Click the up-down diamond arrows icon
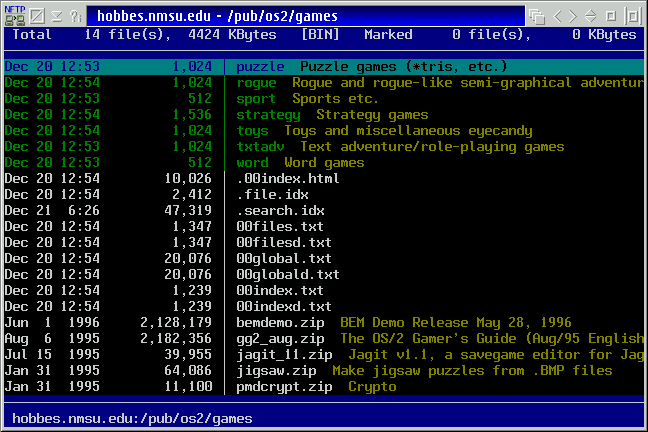Screen dimensions: 648x432 (592, 15)
